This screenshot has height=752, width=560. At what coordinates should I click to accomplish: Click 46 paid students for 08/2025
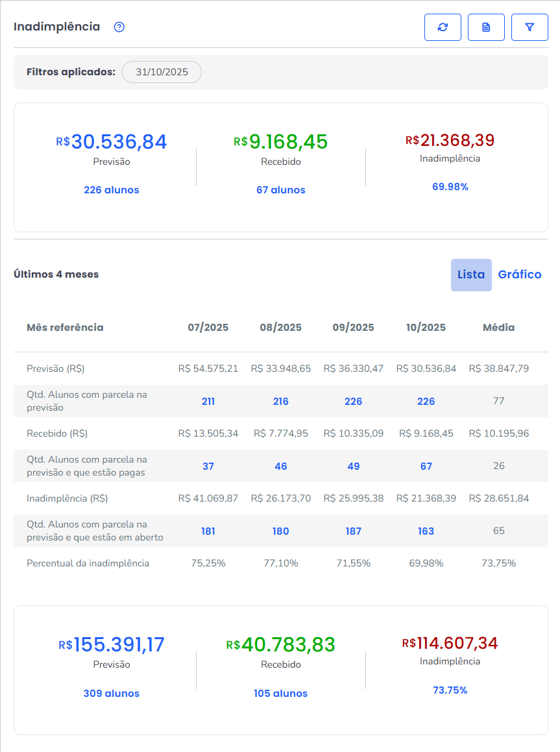pos(281,467)
